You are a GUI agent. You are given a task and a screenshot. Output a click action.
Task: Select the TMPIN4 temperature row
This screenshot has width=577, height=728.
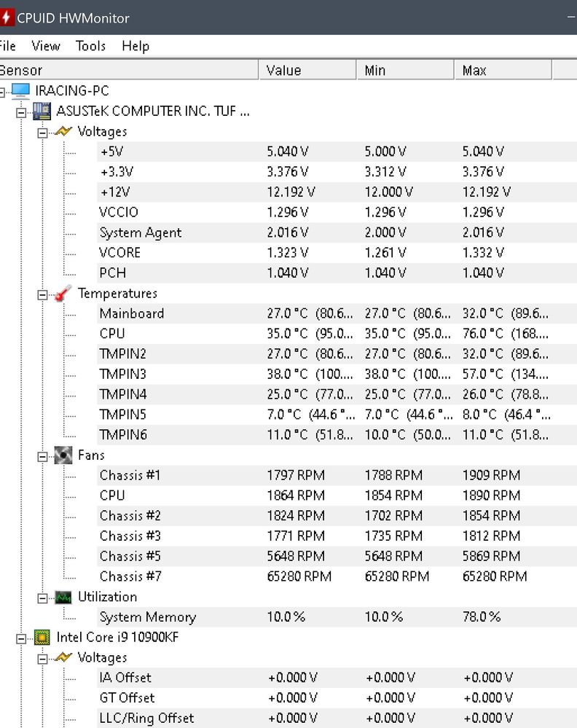point(337,394)
